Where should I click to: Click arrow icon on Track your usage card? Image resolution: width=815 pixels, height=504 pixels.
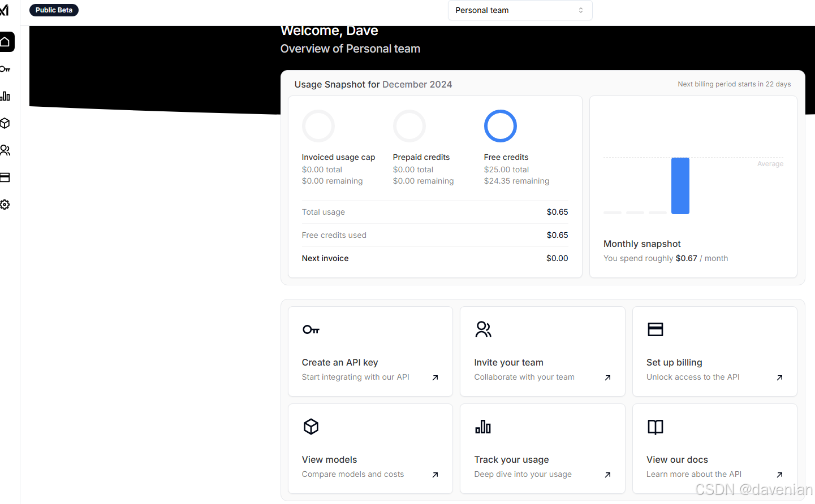[607, 475]
